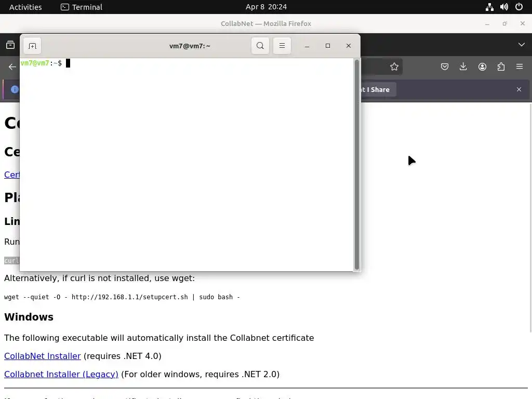Dismiss the Firefox notification bar
Image resolution: width=532 pixels, height=399 pixels.
point(519,89)
